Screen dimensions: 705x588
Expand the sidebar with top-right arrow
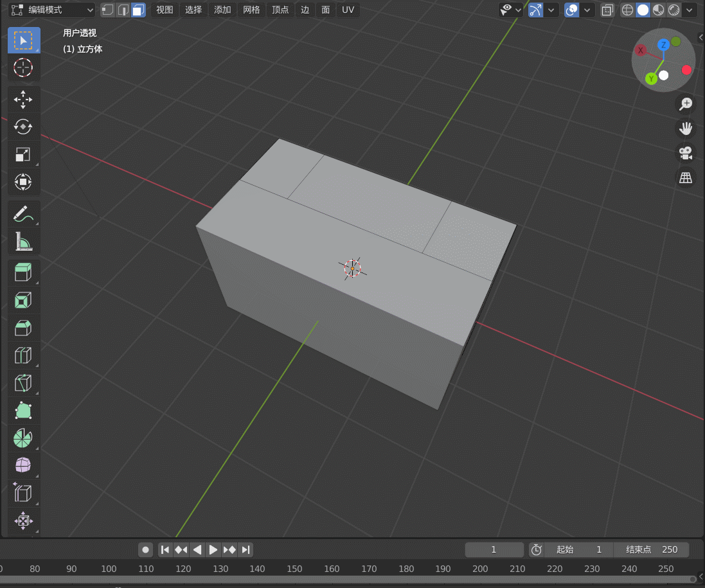(701, 37)
